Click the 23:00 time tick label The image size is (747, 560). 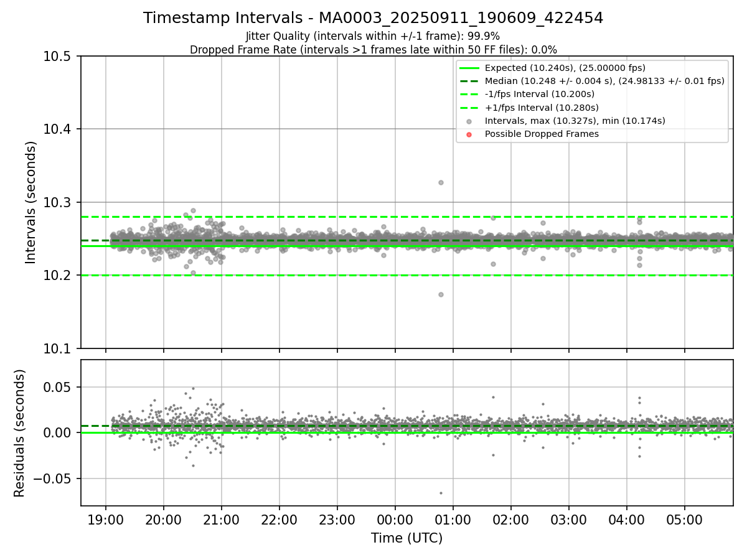coord(337,519)
